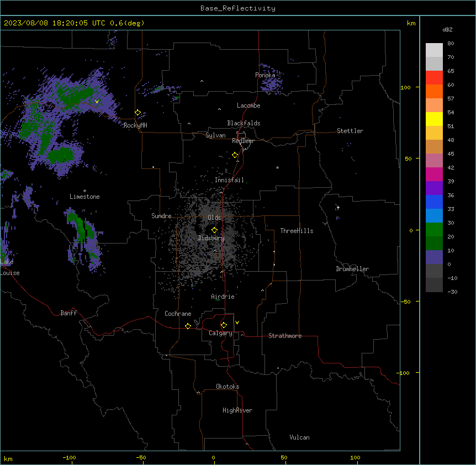Pick the lightest gray 70–80 dBZ legend swatch
The width and height of the screenshot is (476, 465).
[x=434, y=50]
